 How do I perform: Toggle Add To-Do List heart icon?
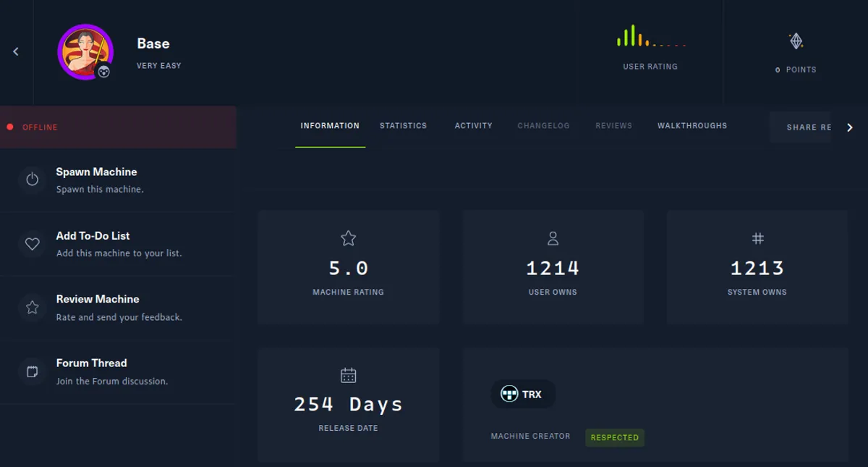[32, 244]
